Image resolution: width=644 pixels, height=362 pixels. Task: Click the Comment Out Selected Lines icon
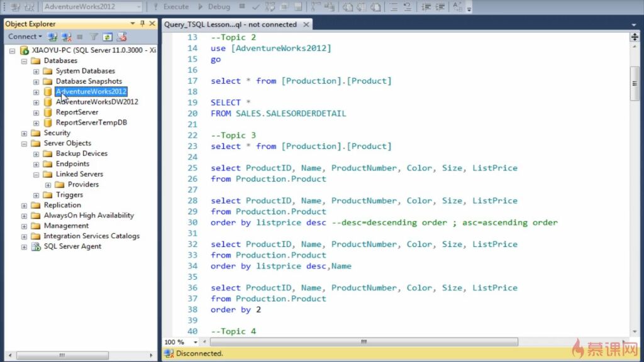394,6
